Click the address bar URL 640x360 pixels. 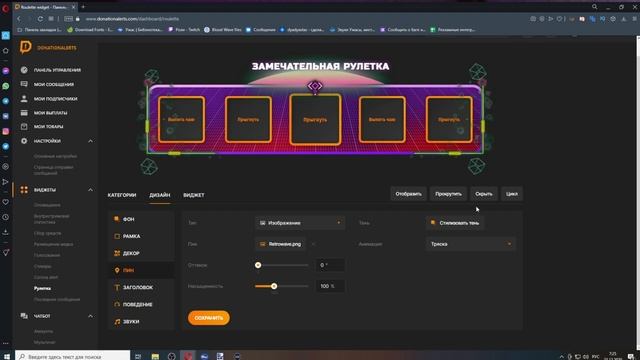tap(132, 19)
